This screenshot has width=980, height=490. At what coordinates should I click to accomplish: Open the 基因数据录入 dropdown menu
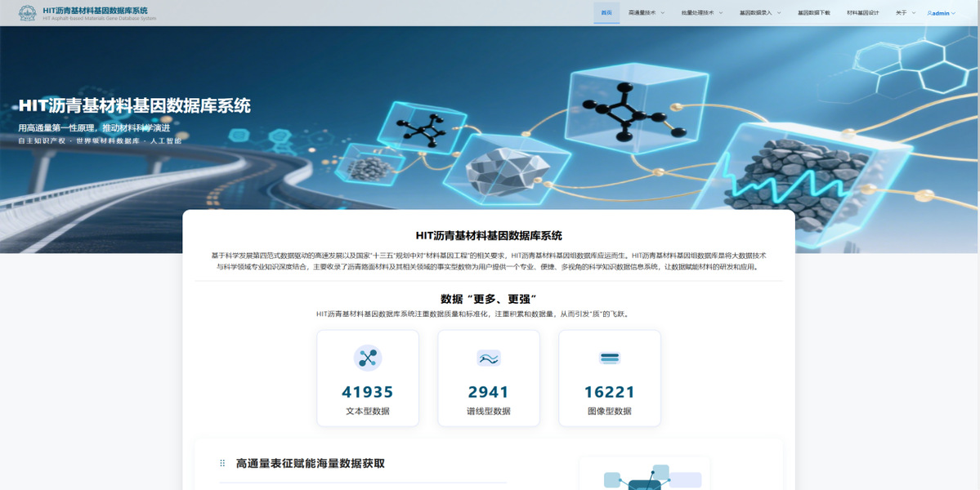pos(759,13)
